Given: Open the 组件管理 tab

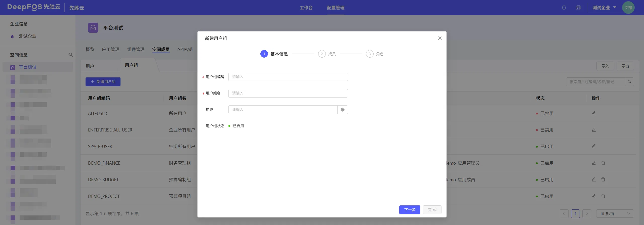Looking at the screenshot, I should coord(136,50).
